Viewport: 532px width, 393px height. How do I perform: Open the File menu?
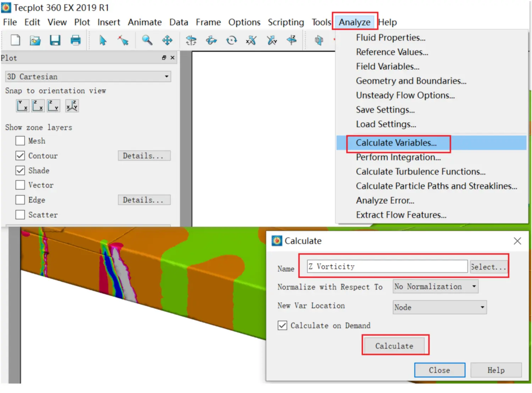pos(10,22)
